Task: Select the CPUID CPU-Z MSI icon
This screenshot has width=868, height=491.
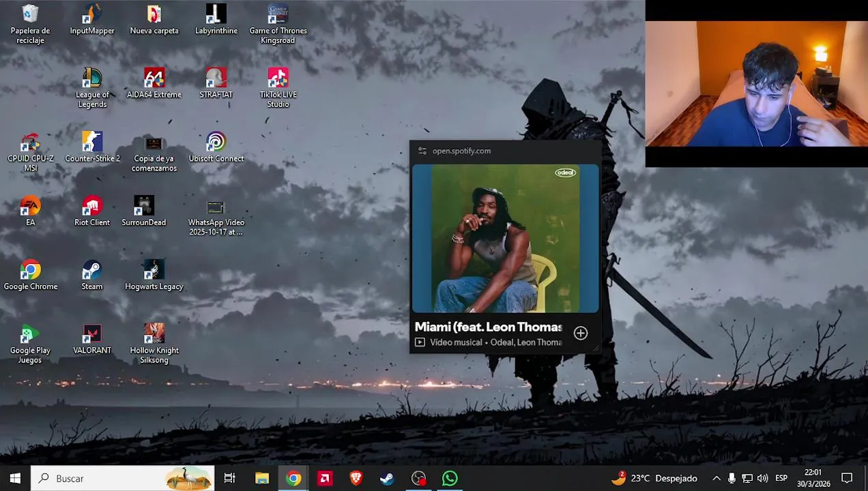Action: pyautogui.click(x=30, y=151)
